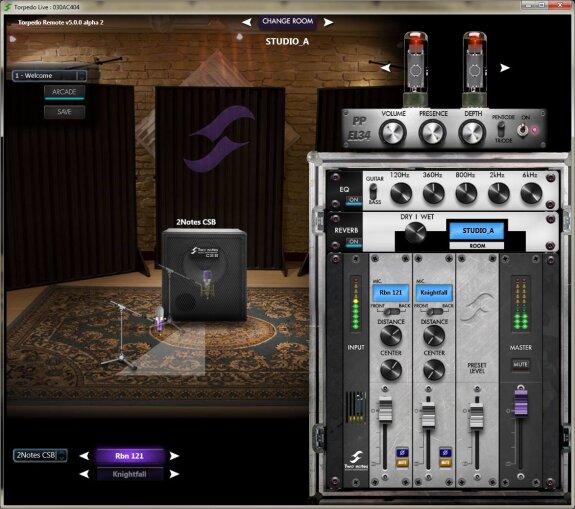Click the ARCADE mode button

tap(64, 92)
